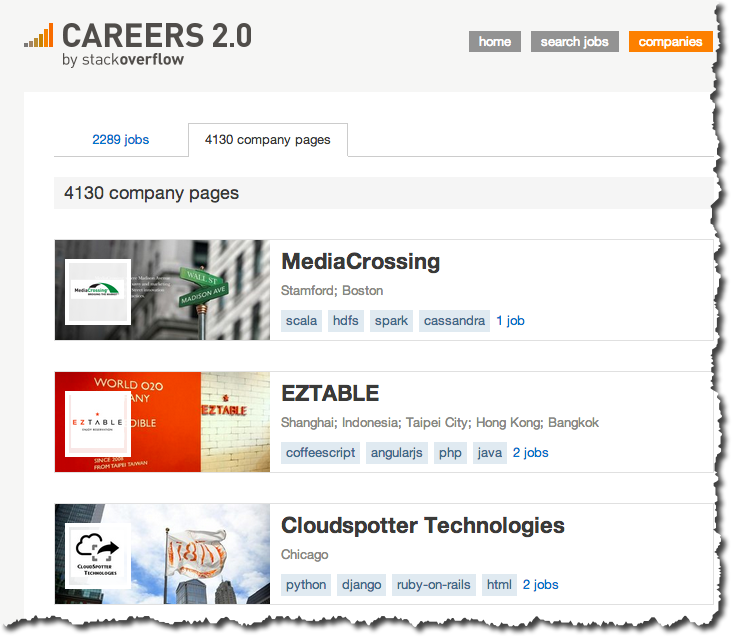The image size is (732, 637).
Task: Click the html tag
Action: (499, 585)
